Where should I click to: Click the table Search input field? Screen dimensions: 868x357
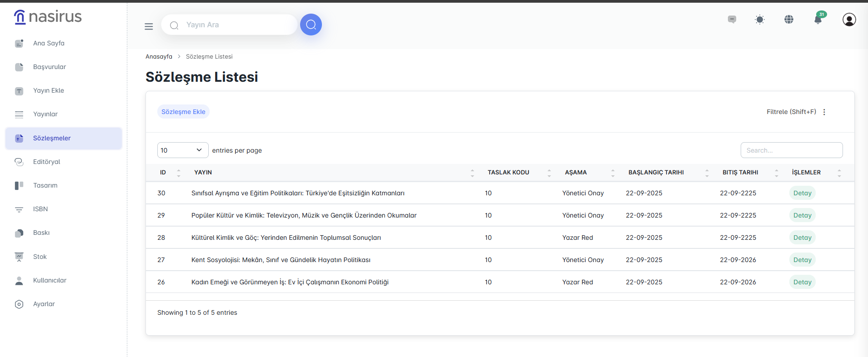(791, 150)
